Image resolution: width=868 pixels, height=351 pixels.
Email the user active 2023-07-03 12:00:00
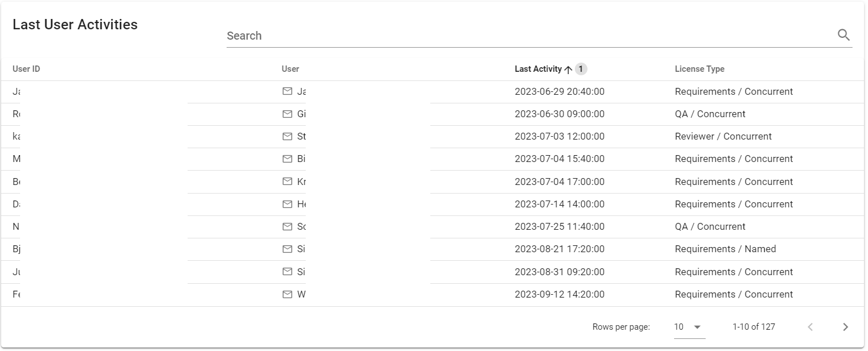pyautogui.click(x=287, y=136)
